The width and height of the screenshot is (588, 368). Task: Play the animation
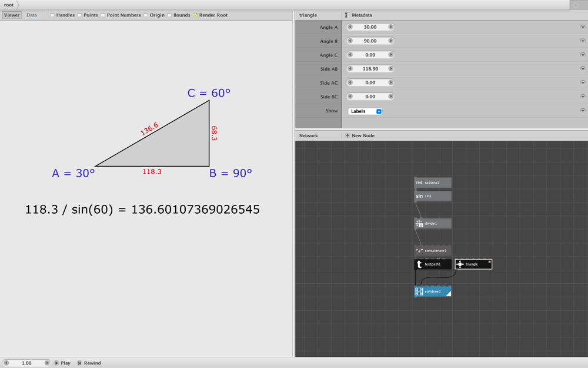click(62, 363)
